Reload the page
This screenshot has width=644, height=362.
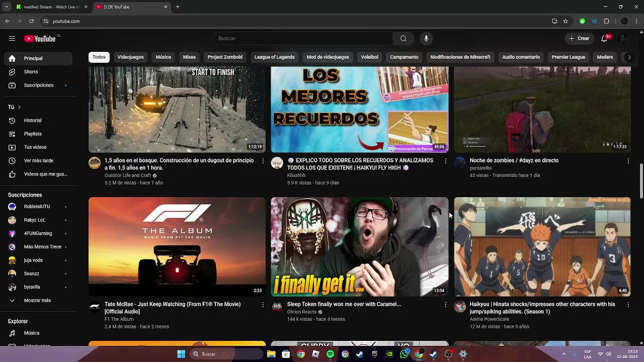point(31,21)
